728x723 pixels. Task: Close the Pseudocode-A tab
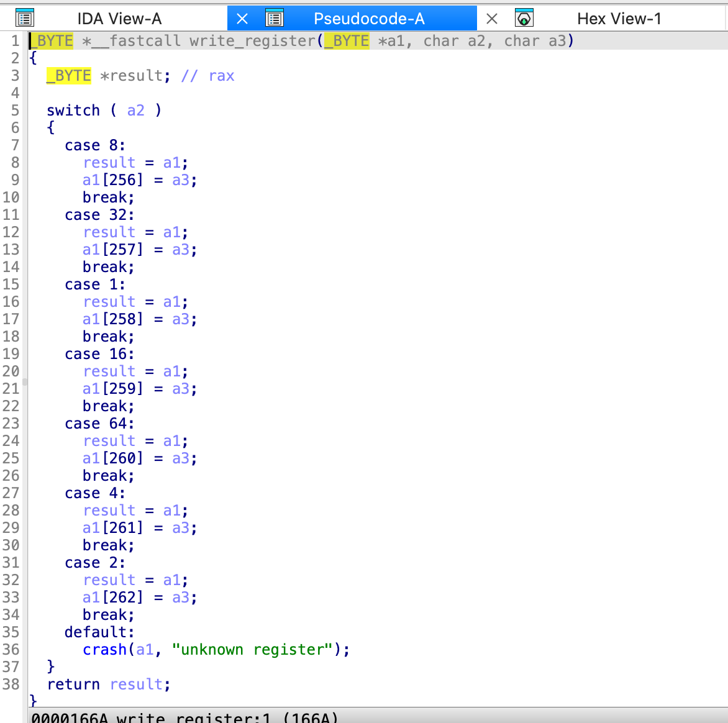click(242, 19)
